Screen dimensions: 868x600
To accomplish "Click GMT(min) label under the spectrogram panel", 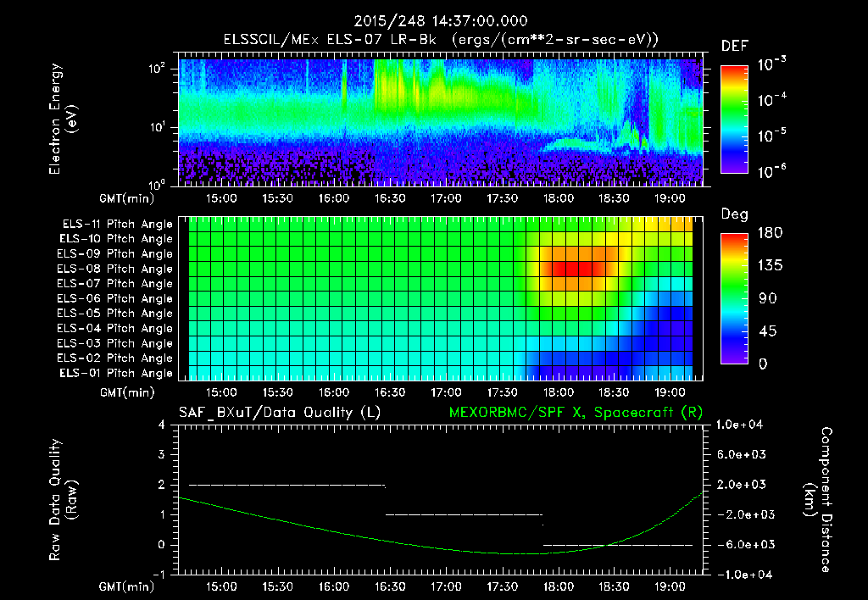I will pyautogui.click(x=127, y=198).
